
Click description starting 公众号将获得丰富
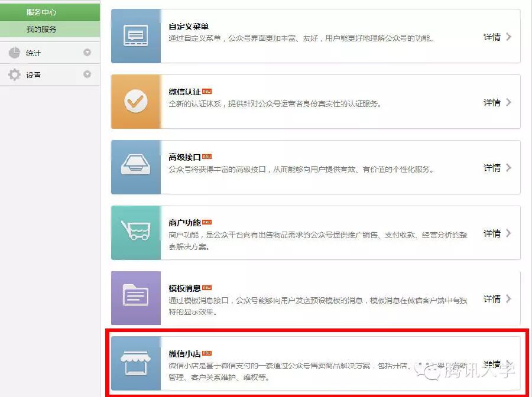301,169
